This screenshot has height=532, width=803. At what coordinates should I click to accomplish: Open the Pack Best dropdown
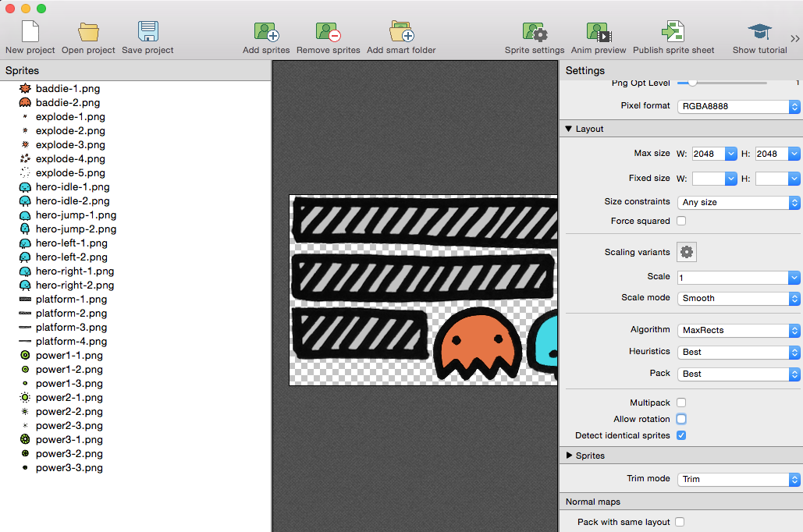(738, 374)
